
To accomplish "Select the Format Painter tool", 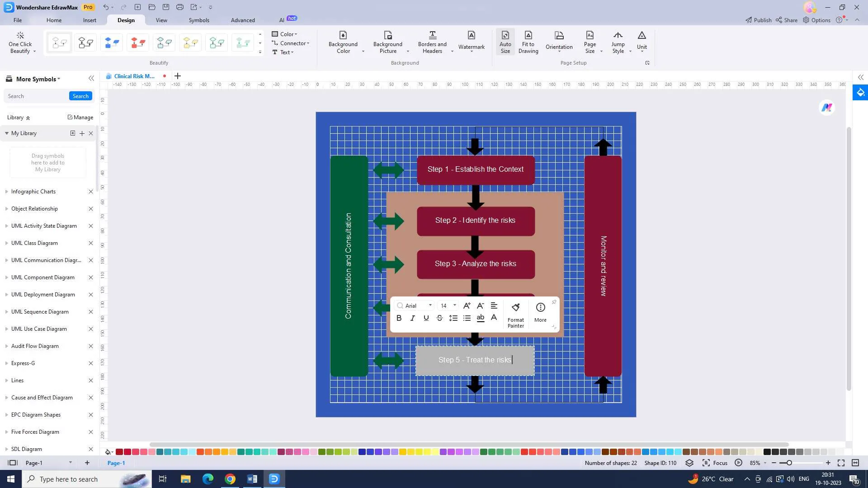I will pos(516,314).
